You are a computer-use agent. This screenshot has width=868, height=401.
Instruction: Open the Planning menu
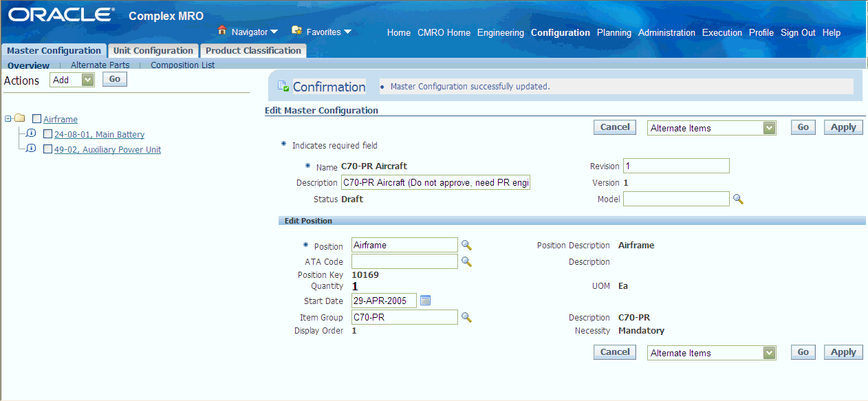pos(614,32)
